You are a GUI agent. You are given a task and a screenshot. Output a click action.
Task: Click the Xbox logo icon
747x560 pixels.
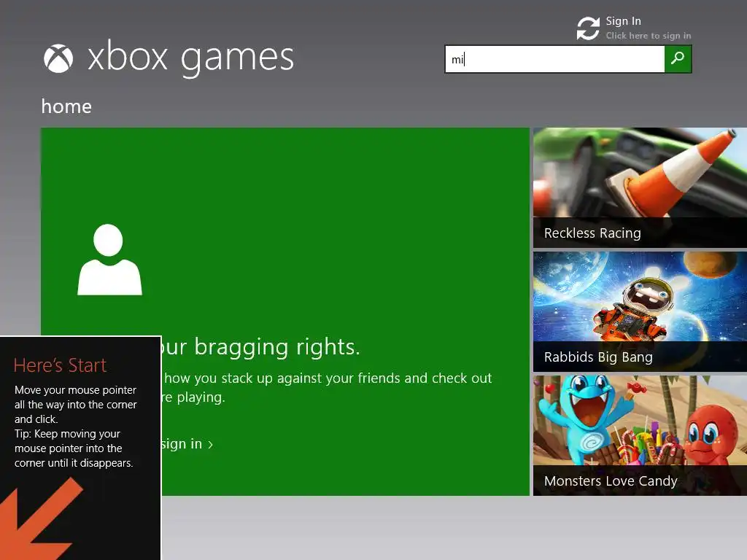58,58
